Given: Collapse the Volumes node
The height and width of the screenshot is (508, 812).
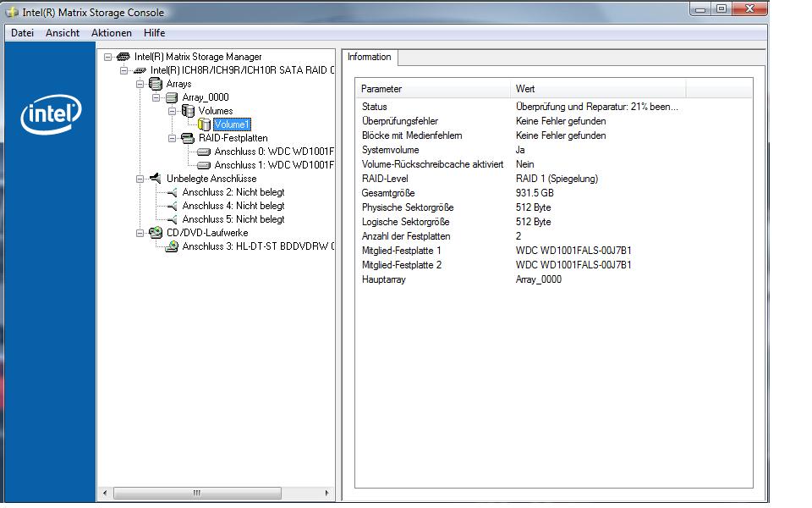Looking at the screenshot, I should tap(172, 111).
